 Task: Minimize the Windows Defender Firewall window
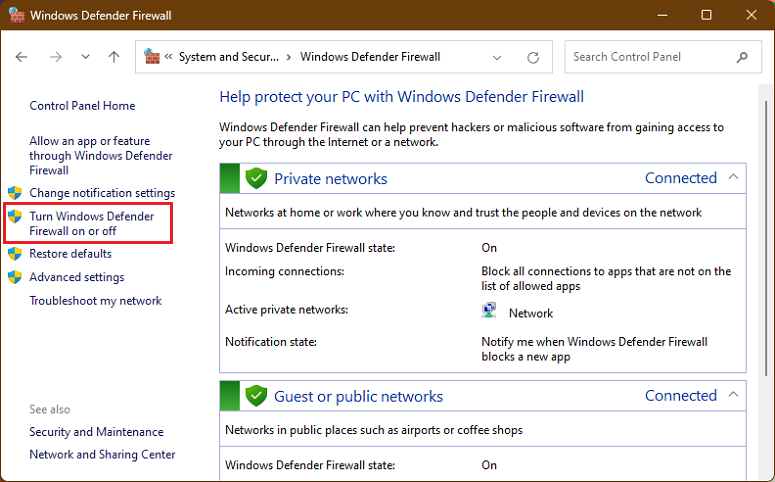[x=662, y=15]
